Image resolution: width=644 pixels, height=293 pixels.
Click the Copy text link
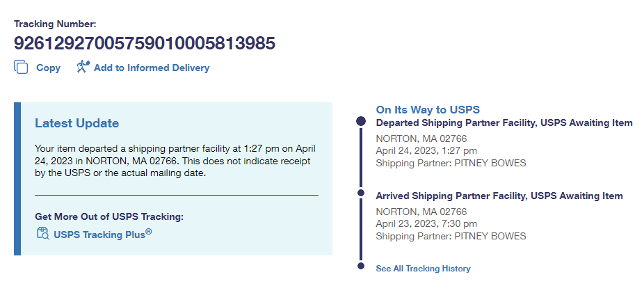(x=48, y=68)
